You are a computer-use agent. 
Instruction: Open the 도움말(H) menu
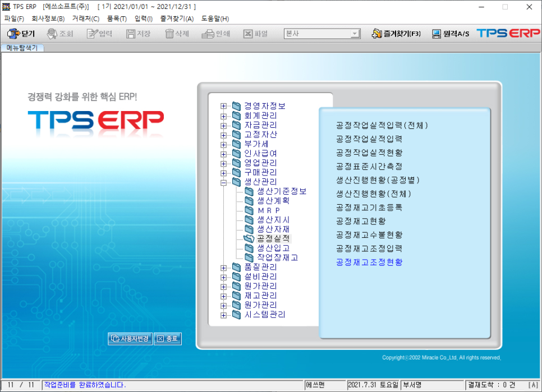tap(215, 19)
